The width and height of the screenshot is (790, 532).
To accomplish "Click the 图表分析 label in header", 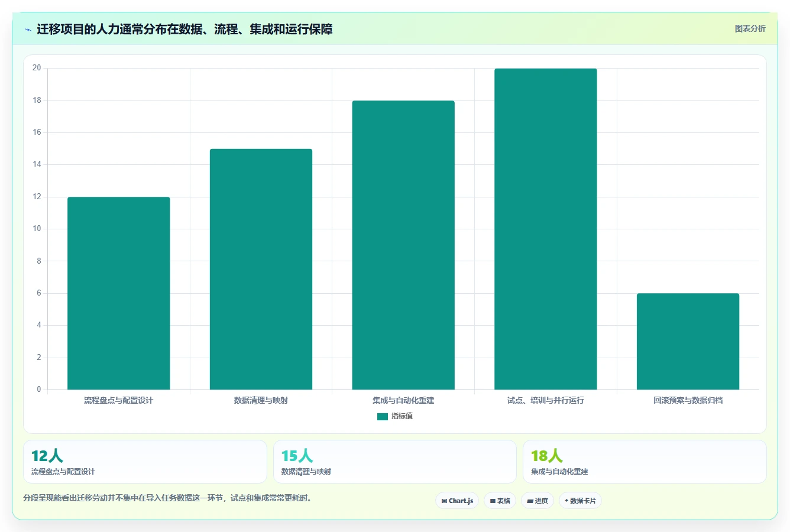I will coord(750,28).
